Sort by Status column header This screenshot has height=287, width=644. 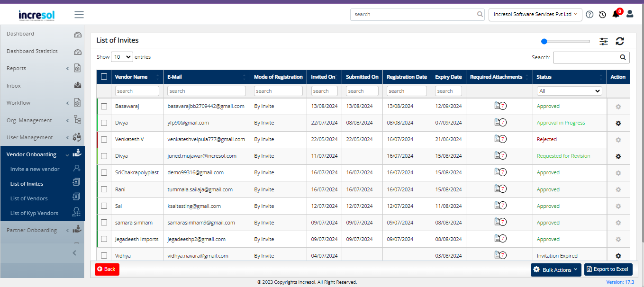[570, 77]
